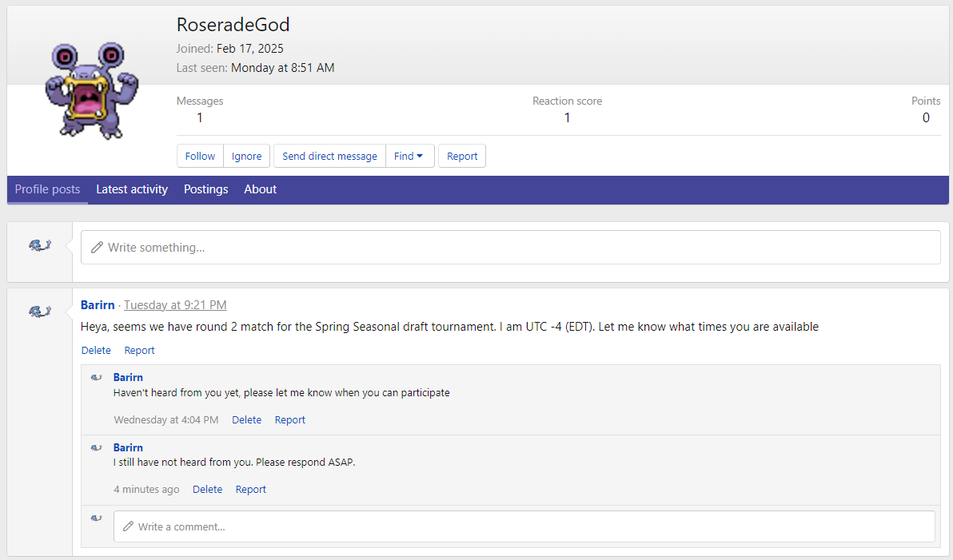Click the 'Heya, seems we have round 2' message
This screenshot has width=953, height=560.
pyautogui.click(x=449, y=327)
